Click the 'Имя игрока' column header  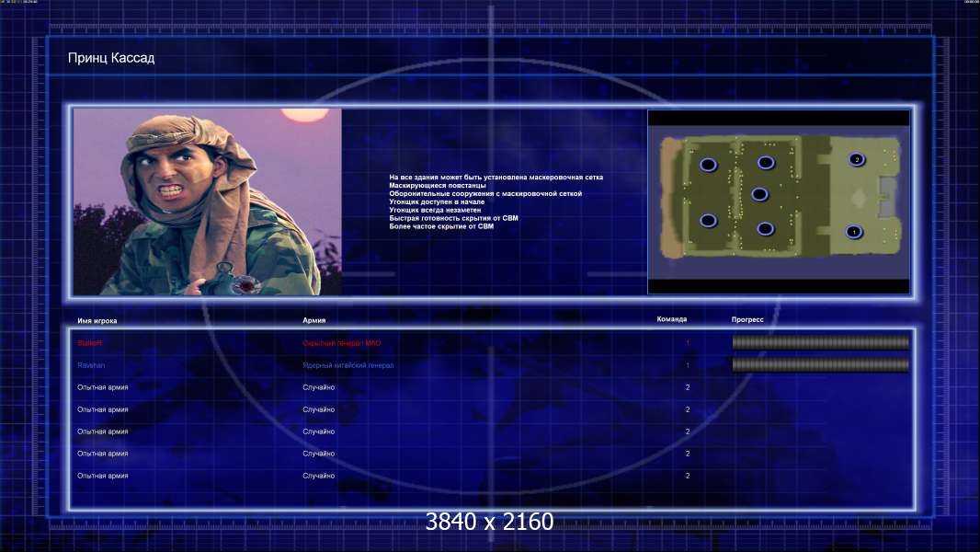point(97,321)
